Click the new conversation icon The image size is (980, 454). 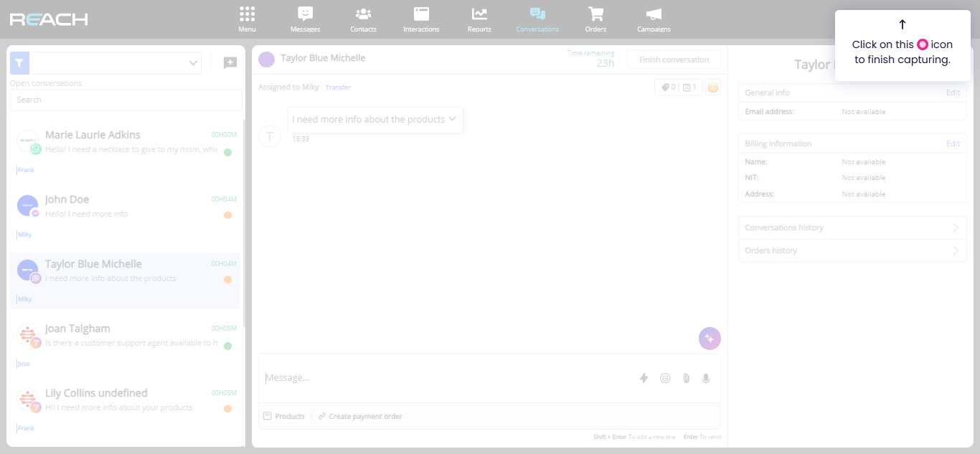[x=230, y=63]
